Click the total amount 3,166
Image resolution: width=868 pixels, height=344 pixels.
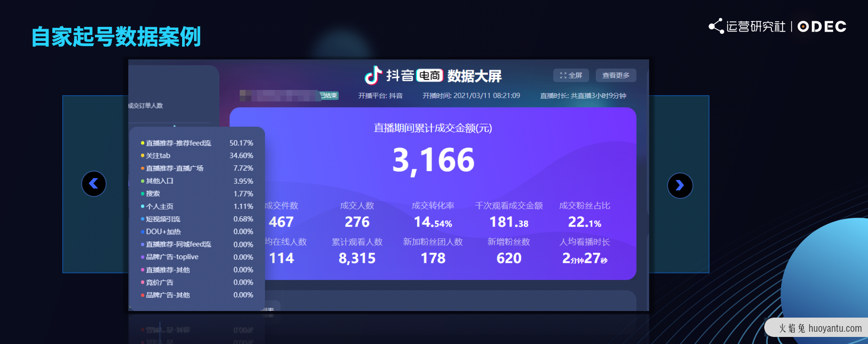click(x=433, y=161)
